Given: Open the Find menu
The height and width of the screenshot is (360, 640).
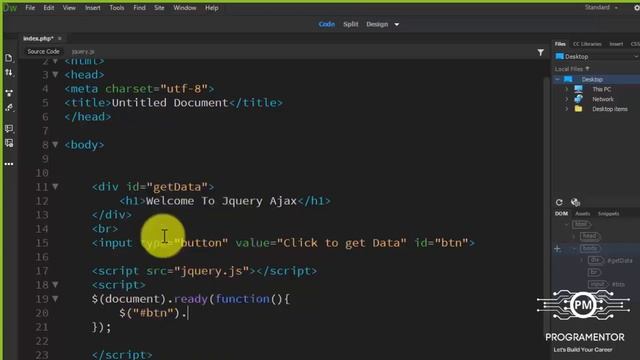Looking at the screenshot, I should 139,8.
